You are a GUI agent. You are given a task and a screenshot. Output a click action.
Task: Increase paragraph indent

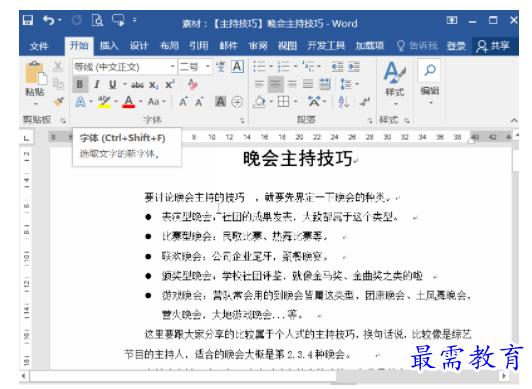pyautogui.click(x=354, y=66)
